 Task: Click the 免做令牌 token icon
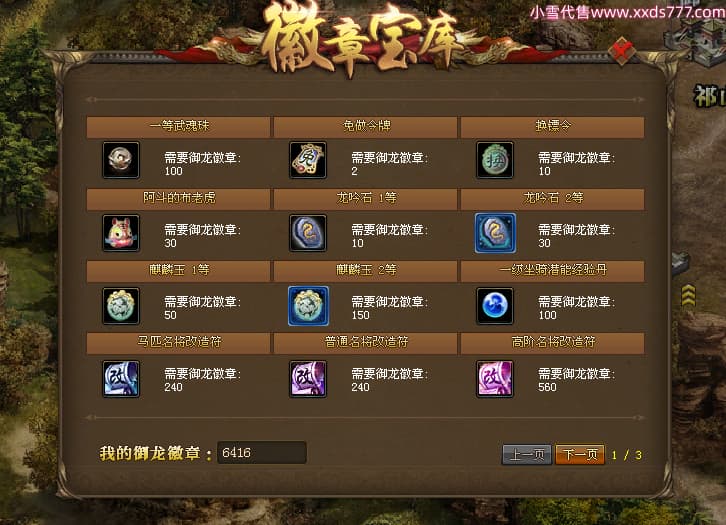(308, 160)
